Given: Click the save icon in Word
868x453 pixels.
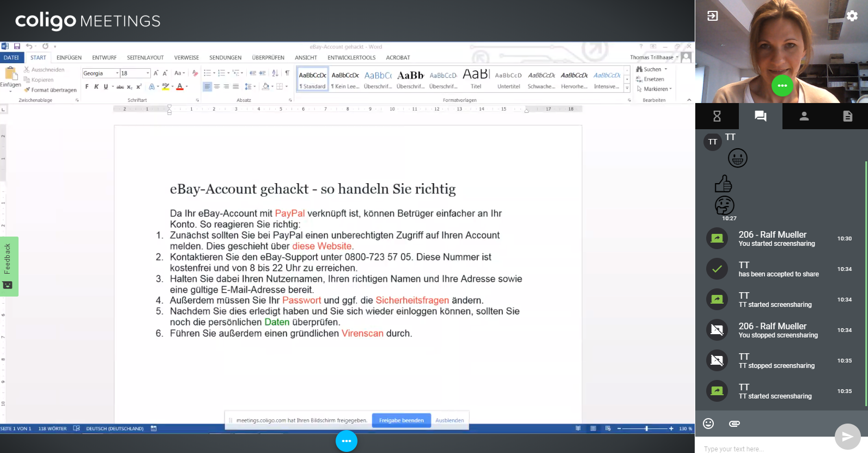Looking at the screenshot, I should [x=17, y=46].
